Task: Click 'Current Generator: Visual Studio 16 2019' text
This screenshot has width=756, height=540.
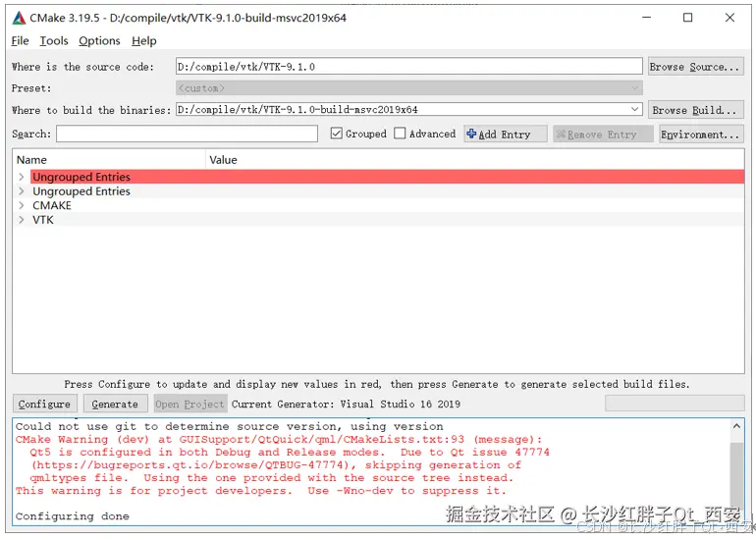Action: [346, 405]
